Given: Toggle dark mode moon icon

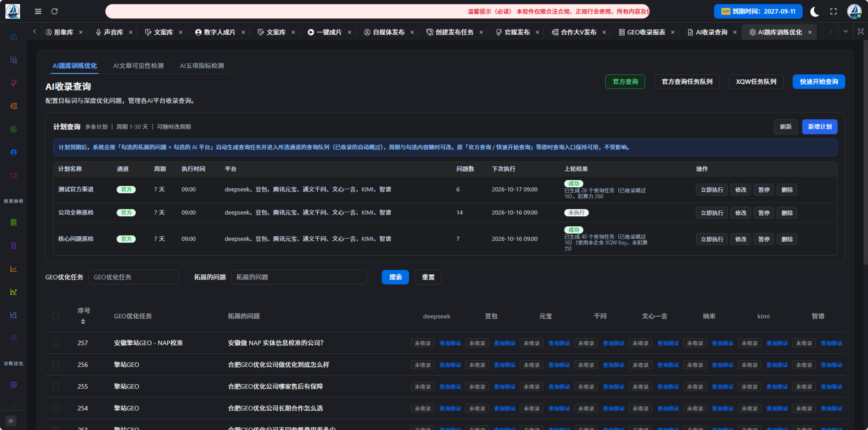Looking at the screenshot, I should [x=815, y=11].
